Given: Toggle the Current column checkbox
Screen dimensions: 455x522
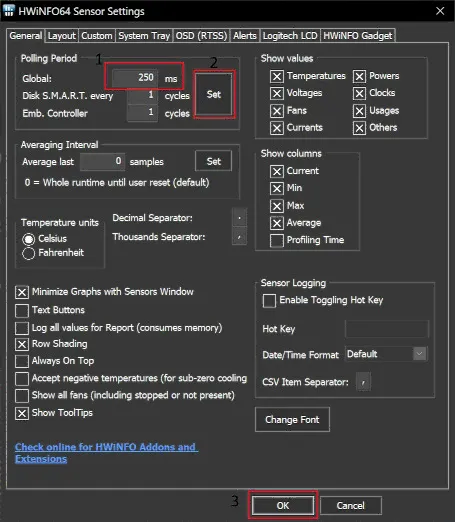Looking at the screenshot, I should (x=277, y=171).
